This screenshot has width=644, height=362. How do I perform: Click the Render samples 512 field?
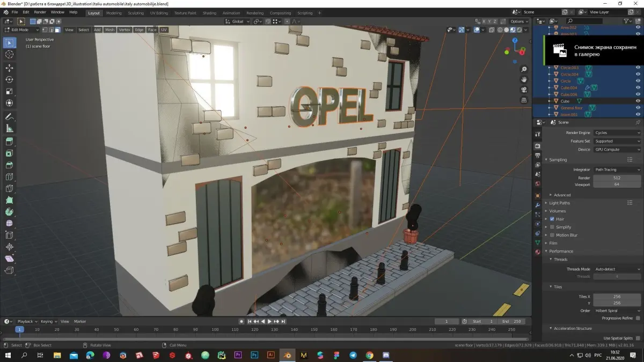coord(617,178)
